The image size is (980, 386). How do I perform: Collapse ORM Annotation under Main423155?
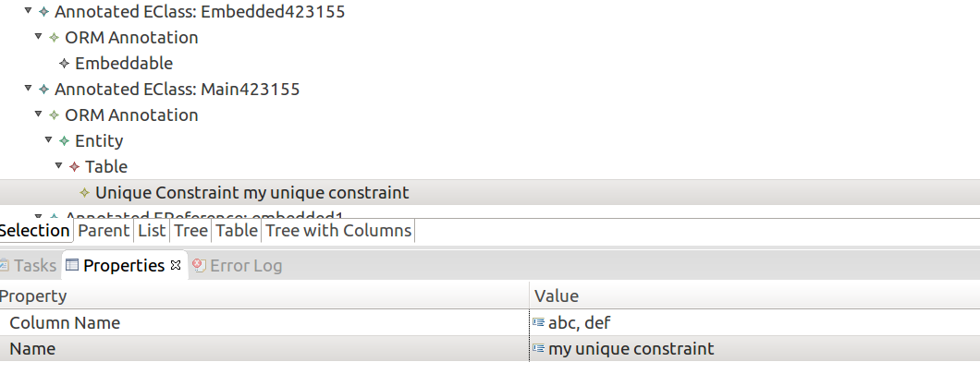point(38,114)
